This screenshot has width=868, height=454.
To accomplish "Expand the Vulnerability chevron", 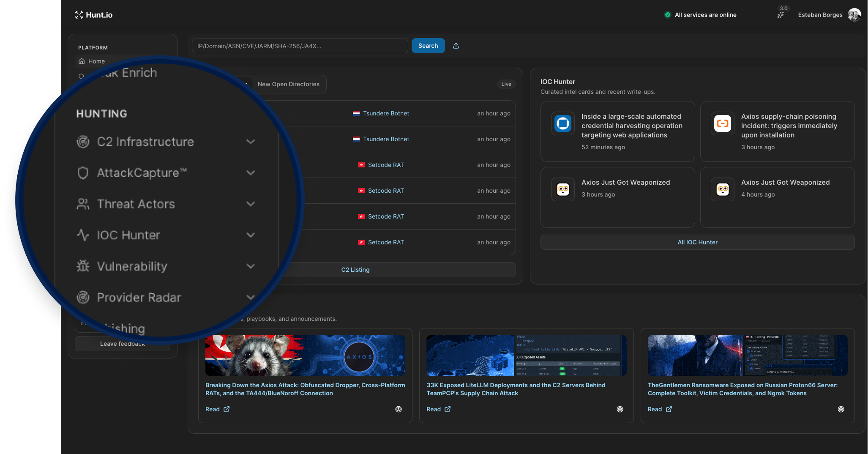I will (x=251, y=266).
